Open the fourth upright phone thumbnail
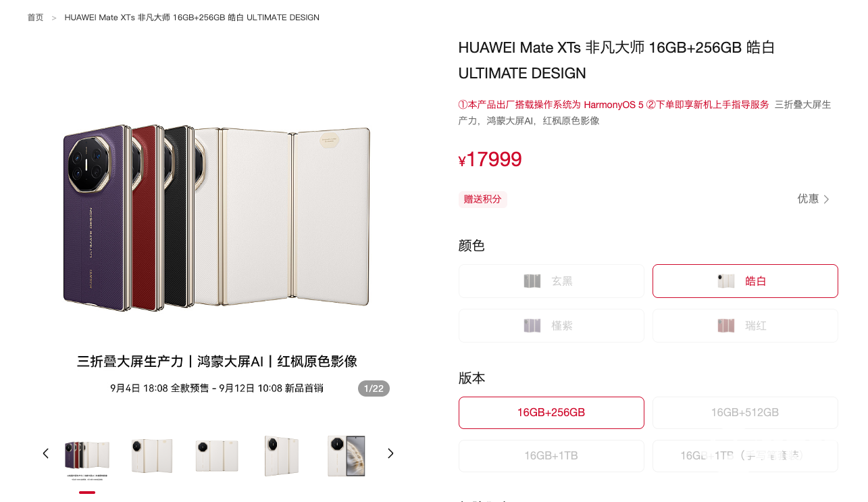The image size is (868, 502). 282,457
